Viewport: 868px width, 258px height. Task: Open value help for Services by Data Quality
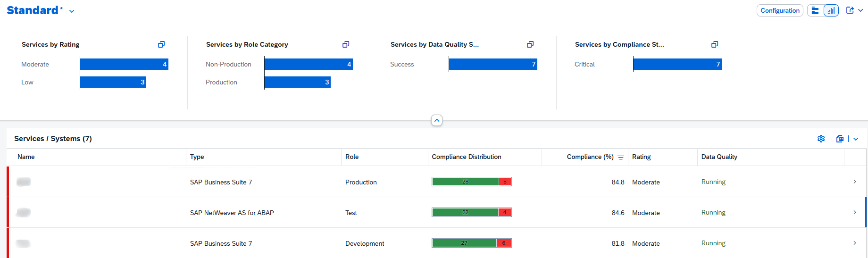pyautogui.click(x=530, y=44)
